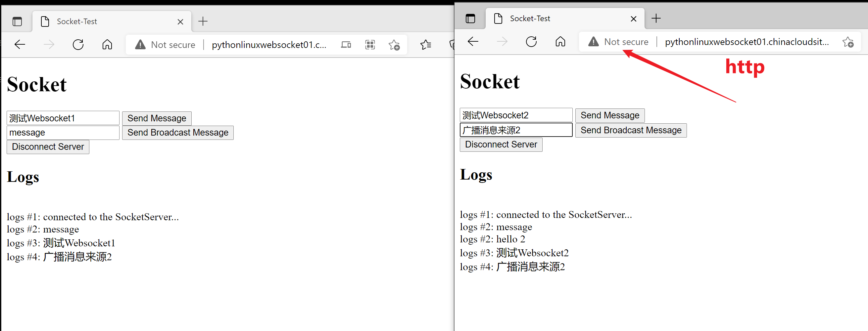Click Disconnect Server in left page
The width and height of the screenshot is (868, 331).
(x=48, y=147)
